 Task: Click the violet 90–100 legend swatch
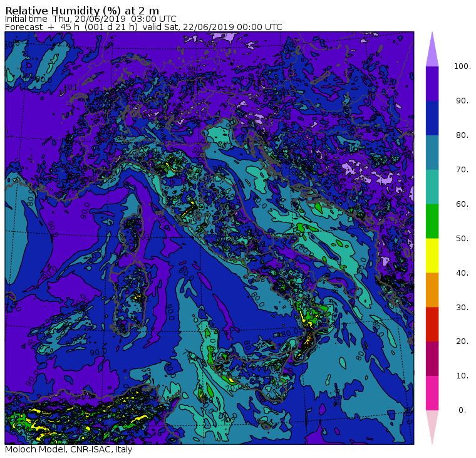pos(432,83)
